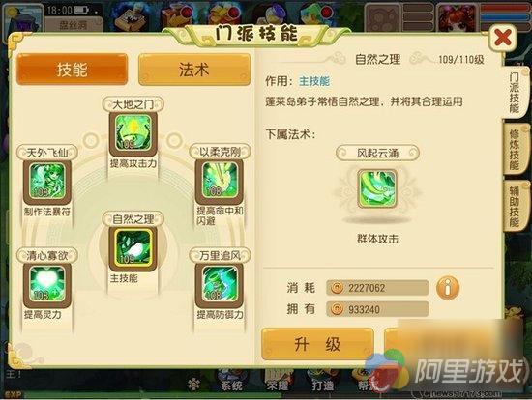Viewport: 532px width, 400px height.
Task: Select the 自然之理 main skill icon
Action: (x=133, y=247)
